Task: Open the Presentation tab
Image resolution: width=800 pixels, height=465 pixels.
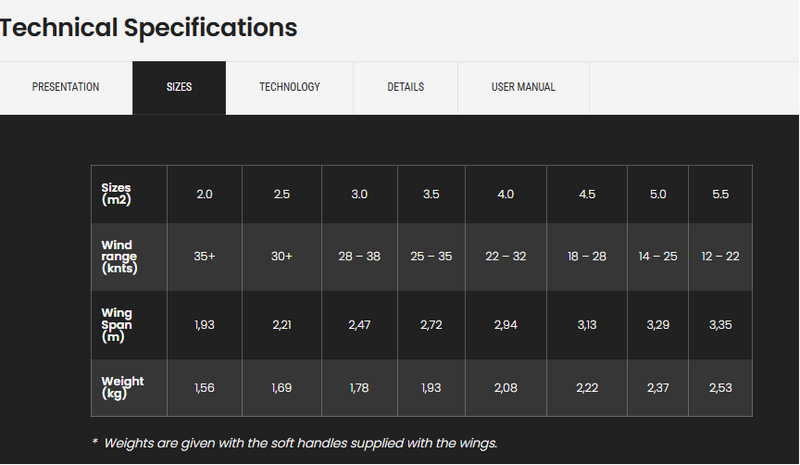Action: tap(66, 87)
